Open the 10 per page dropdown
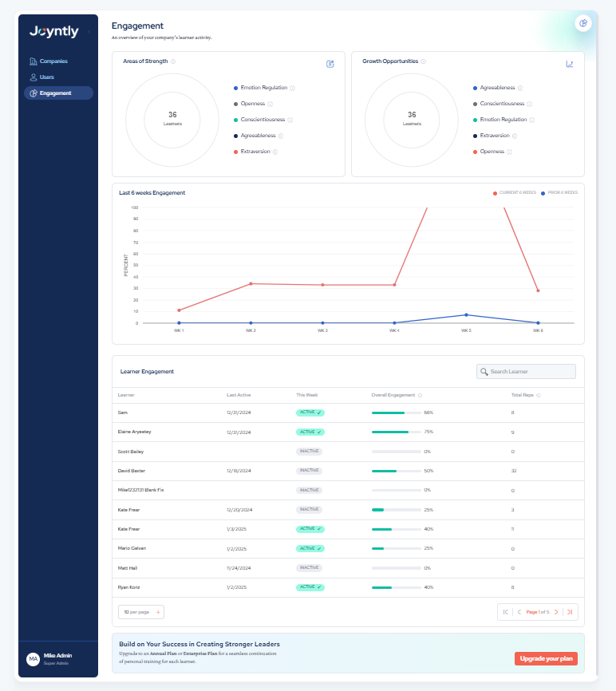Image resolution: width=616 pixels, height=691 pixels. coord(140,612)
